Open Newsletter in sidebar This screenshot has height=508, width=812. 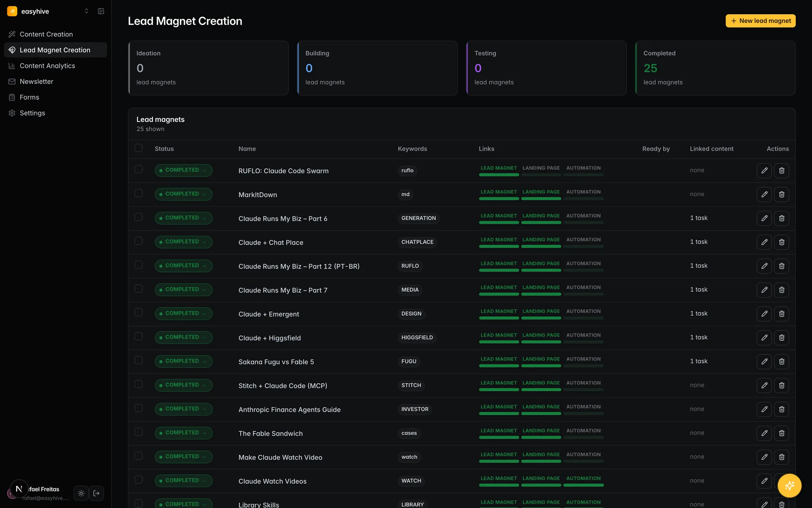[56, 82]
